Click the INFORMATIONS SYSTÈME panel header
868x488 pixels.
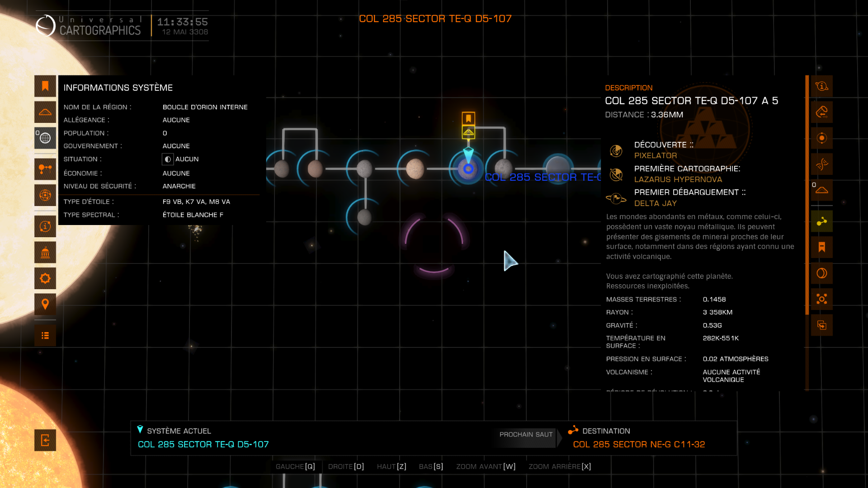[118, 88]
